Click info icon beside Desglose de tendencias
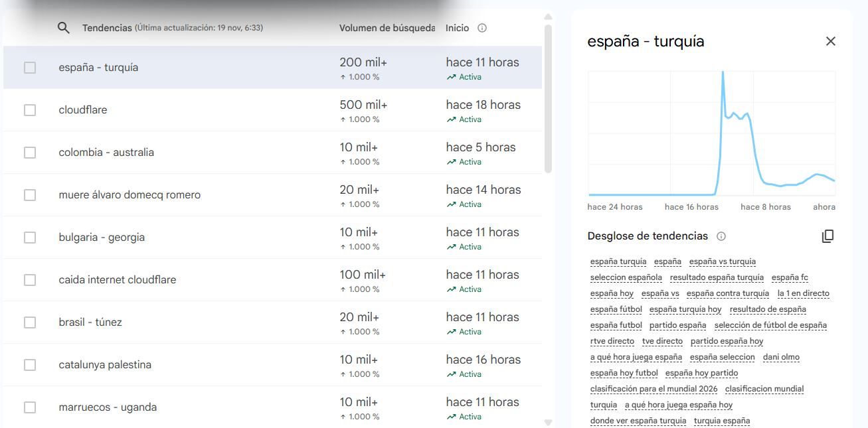Image resolution: width=868 pixels, height=428 pixels. [721, 236]
